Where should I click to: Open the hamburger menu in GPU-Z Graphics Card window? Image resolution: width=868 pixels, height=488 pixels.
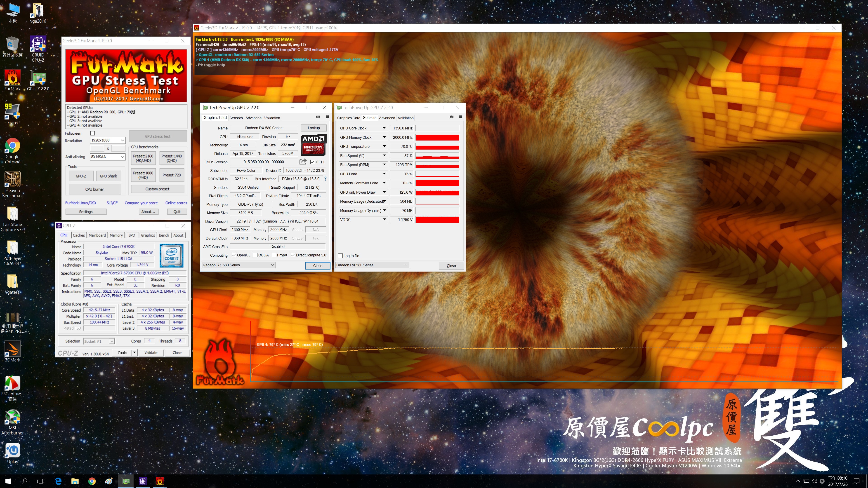(x=327, y=117)
